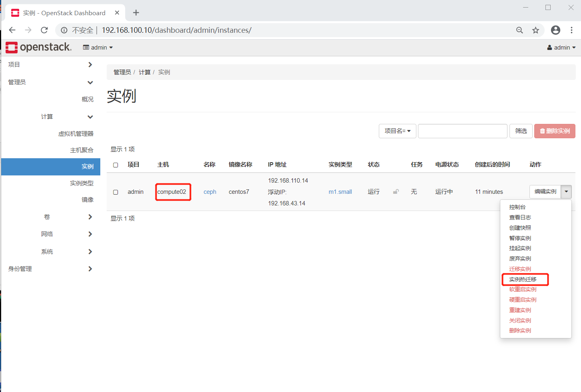Expand the 编辑实例 actions dropdown arrow
Viewport: 581px width, 392px height.
(566, 191)
